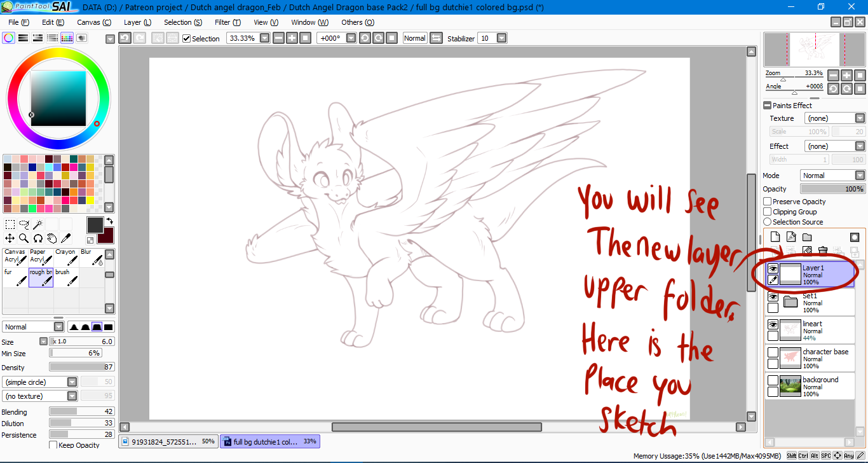
Task: Select the Selection Source radio button
Action: point(768,222)
